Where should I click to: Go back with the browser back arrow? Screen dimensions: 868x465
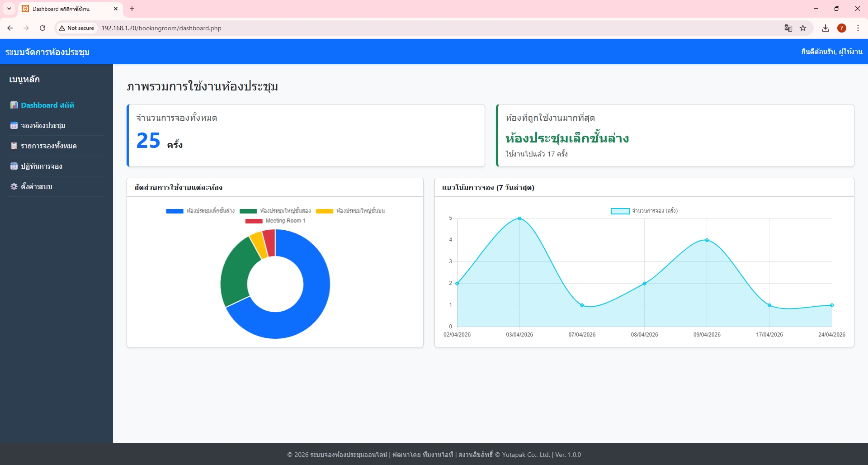pyautogui.click(x=10, y=28)
